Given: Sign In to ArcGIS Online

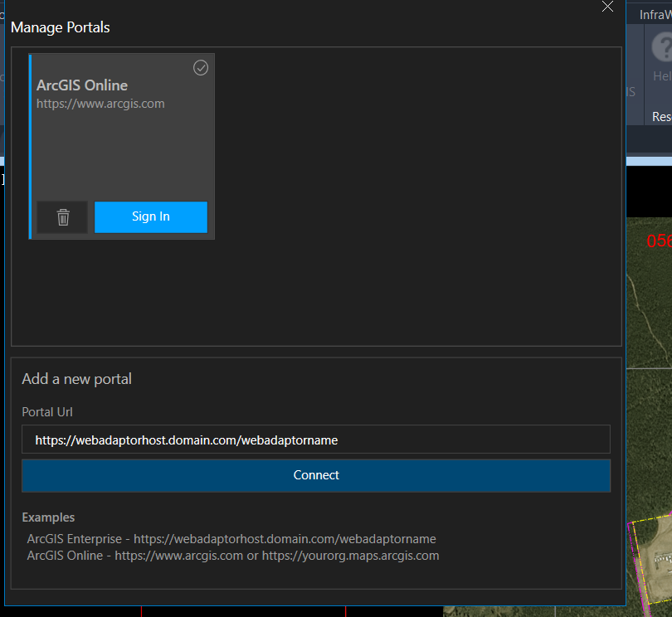Looking at the screenshot, I should pyautogui.click(x=150, y=216).
